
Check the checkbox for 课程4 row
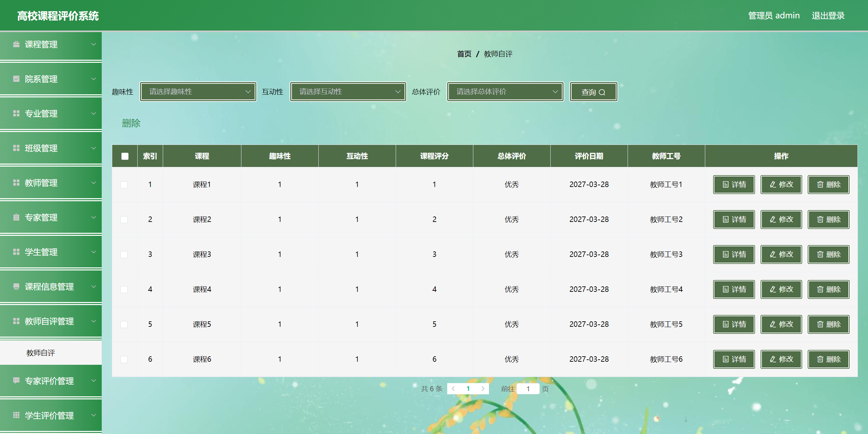pos(124,289)
